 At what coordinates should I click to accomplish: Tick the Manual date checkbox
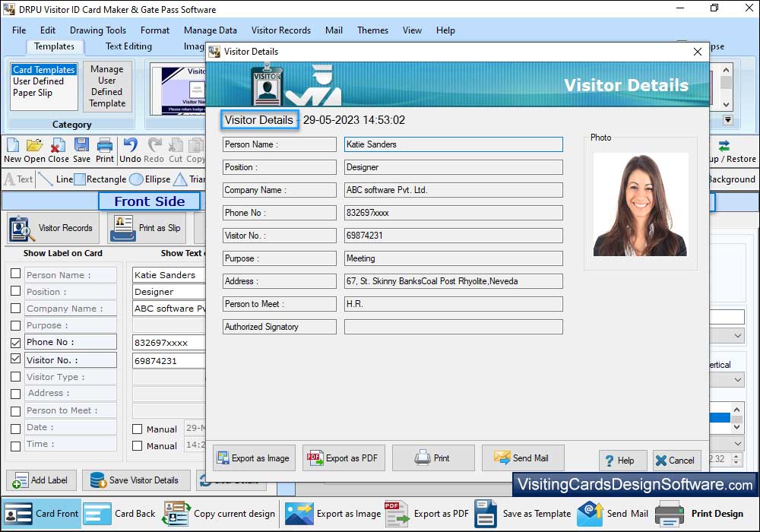click(137, 429)
